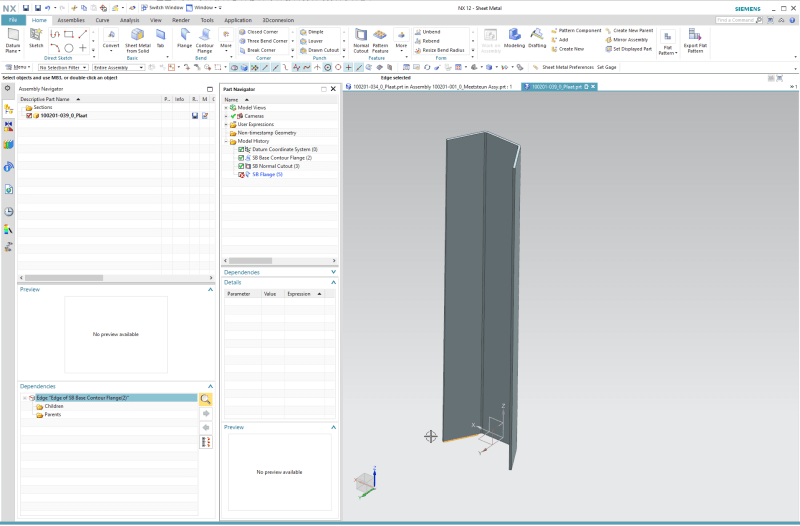Viewport: 800px width, 526px height.
Task: Switch to the Modeling application
Action: (x=514, y=38)
